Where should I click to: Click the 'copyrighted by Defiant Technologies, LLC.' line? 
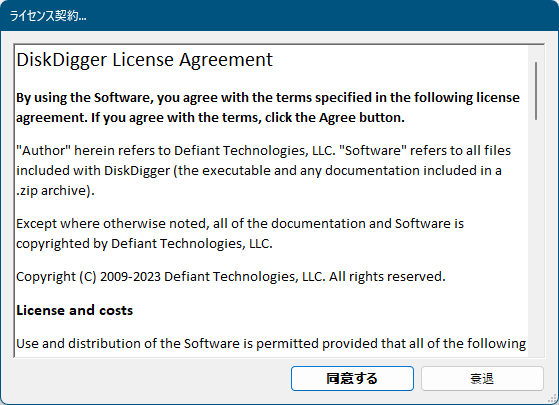tap(144, 243)
